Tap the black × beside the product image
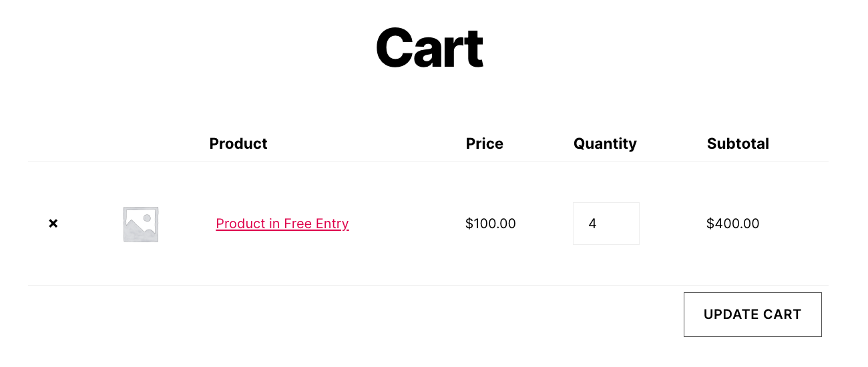This screenshot has width=868, height=367. click(53, 224)
